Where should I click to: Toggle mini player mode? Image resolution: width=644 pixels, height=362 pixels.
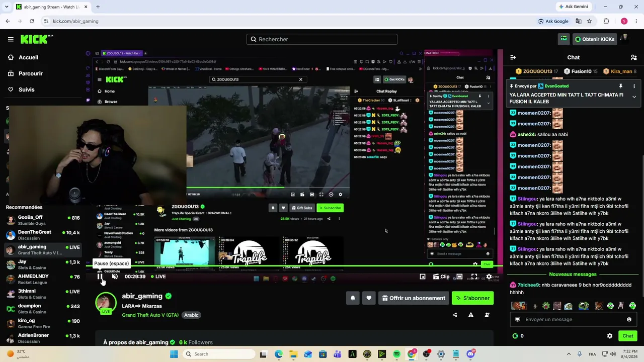click(423, 277)
